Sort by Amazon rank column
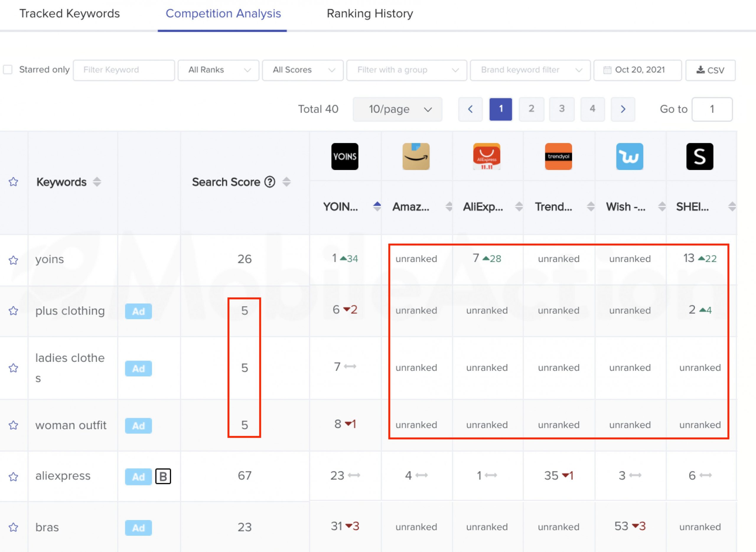Viewport: 756px width, 552px height. point(449,207)
